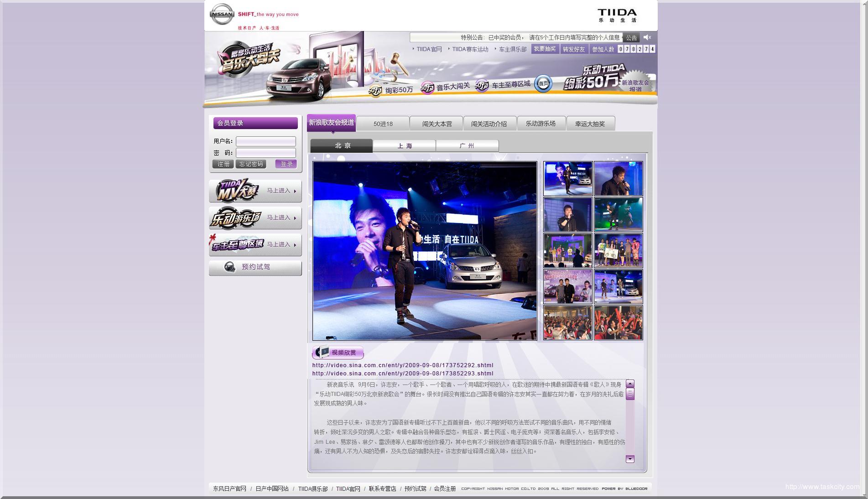
Task: Open the 绚彩50万 banner link
Action: click(x=391, y=90)
